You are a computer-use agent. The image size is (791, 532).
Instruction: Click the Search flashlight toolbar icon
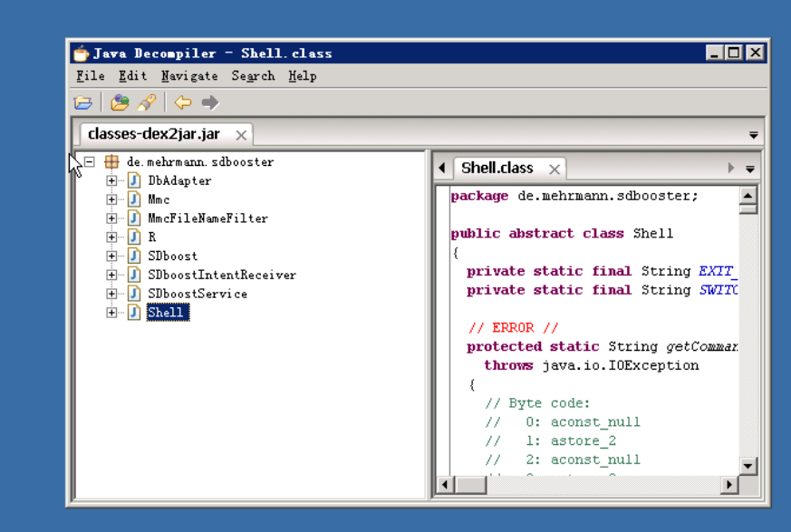click(x=147, y=102)
